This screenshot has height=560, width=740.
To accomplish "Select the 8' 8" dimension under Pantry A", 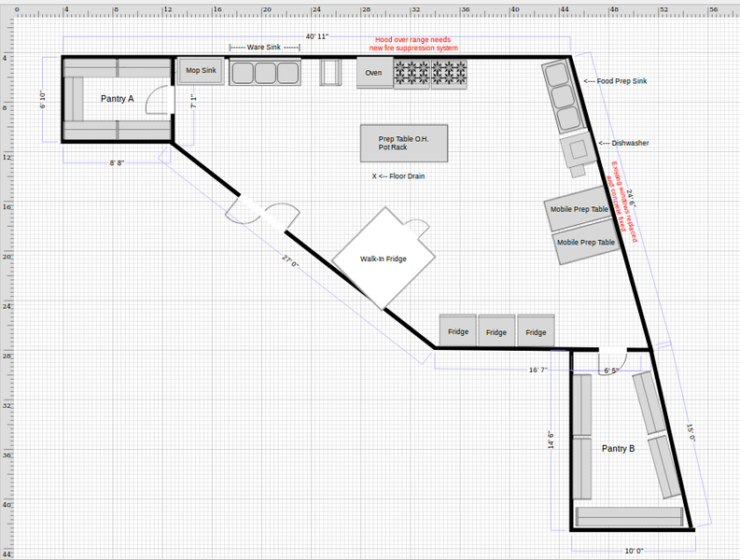I will pyautogui.click(x=117, y=163).
